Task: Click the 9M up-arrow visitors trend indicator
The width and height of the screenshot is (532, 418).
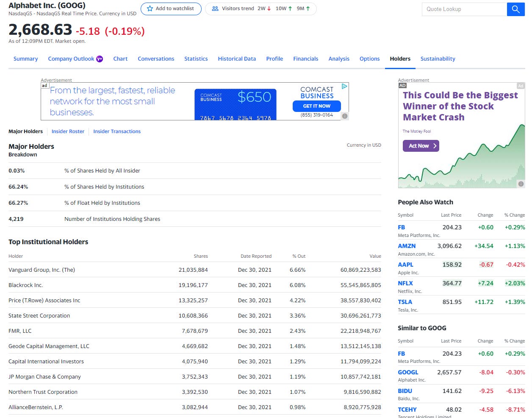Action: 303,8
